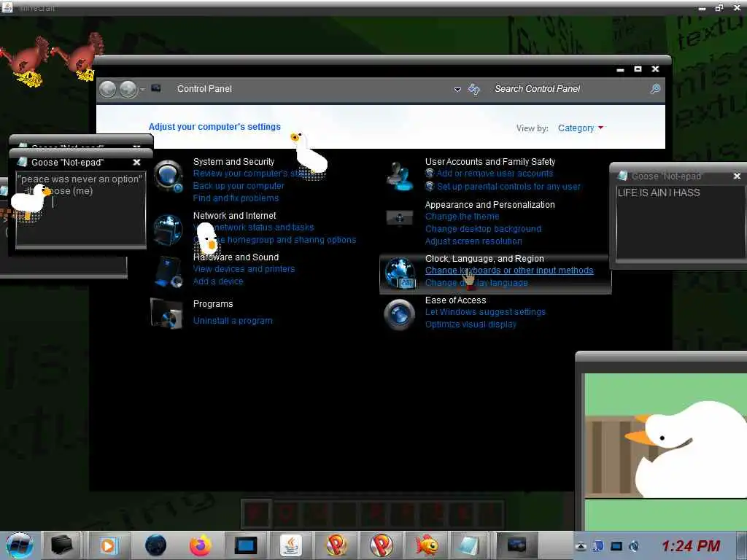Click Uninstall a program

point(233,321)
